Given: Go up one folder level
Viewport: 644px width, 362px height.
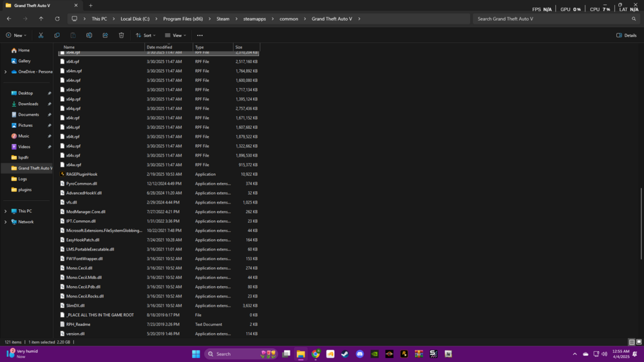Looking at the screenshot, I should click(41, 19).
